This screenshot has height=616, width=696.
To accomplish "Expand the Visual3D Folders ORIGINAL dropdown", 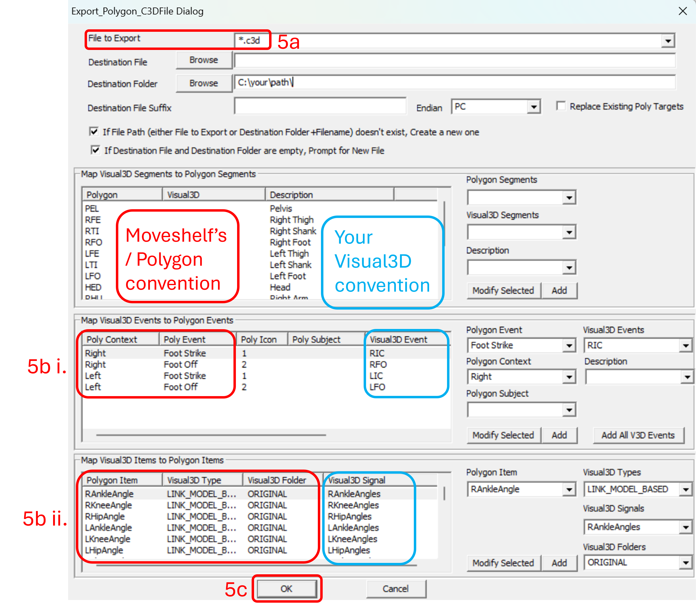I will click(685, 562).
